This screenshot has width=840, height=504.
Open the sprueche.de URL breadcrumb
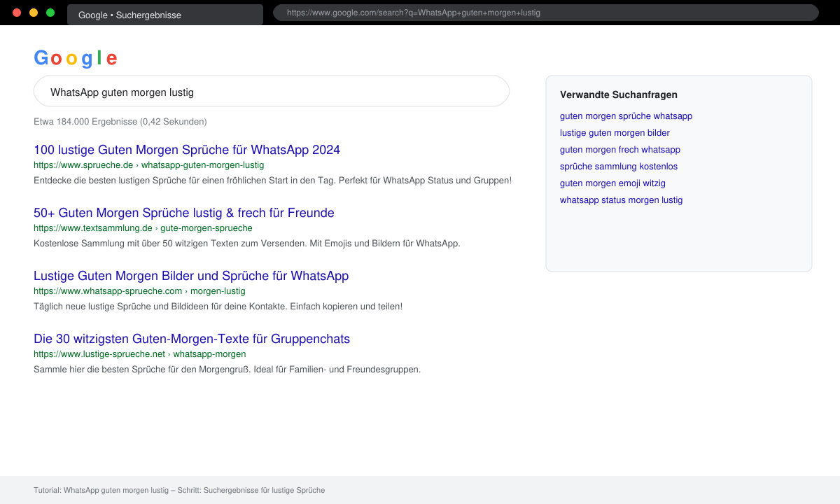(149, 165)
